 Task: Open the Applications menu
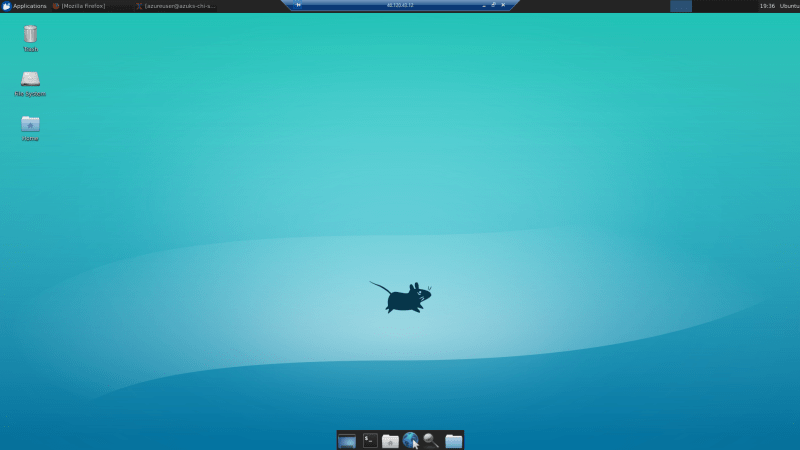click(24, 6)
